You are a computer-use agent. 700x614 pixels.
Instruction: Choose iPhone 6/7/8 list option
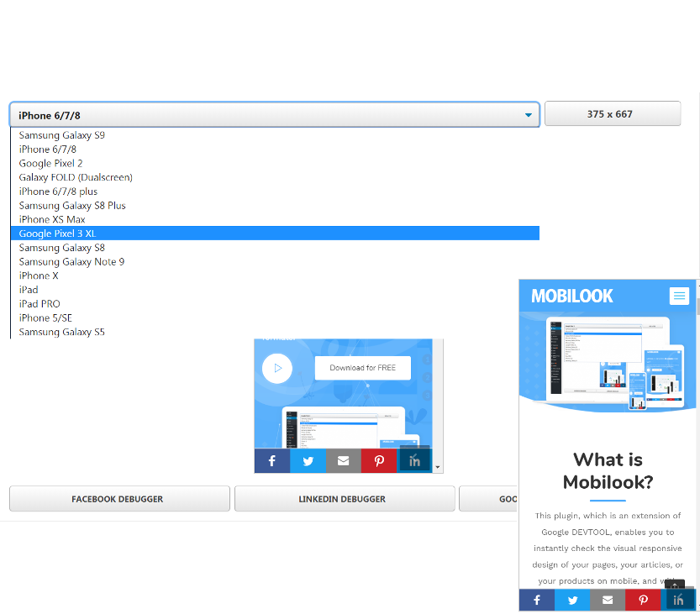click(x=275, y=149)
